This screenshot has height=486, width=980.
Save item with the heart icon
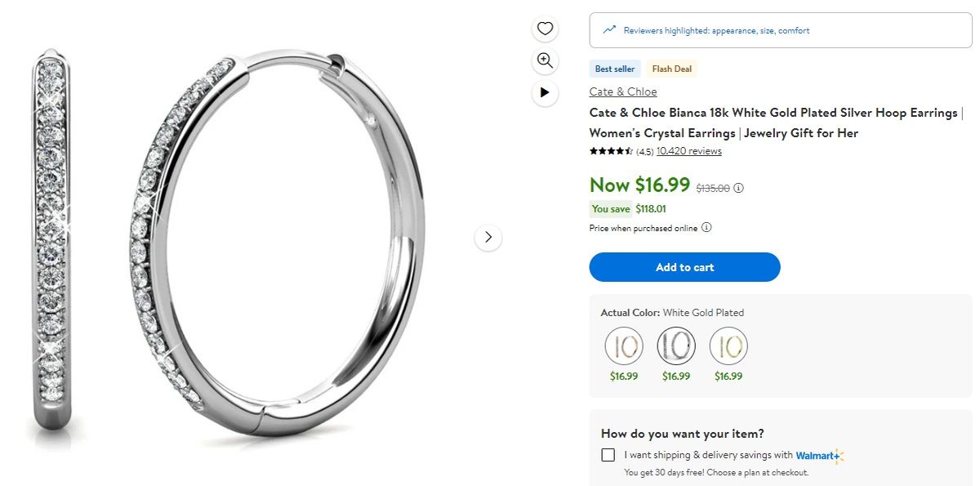[545, 28]
